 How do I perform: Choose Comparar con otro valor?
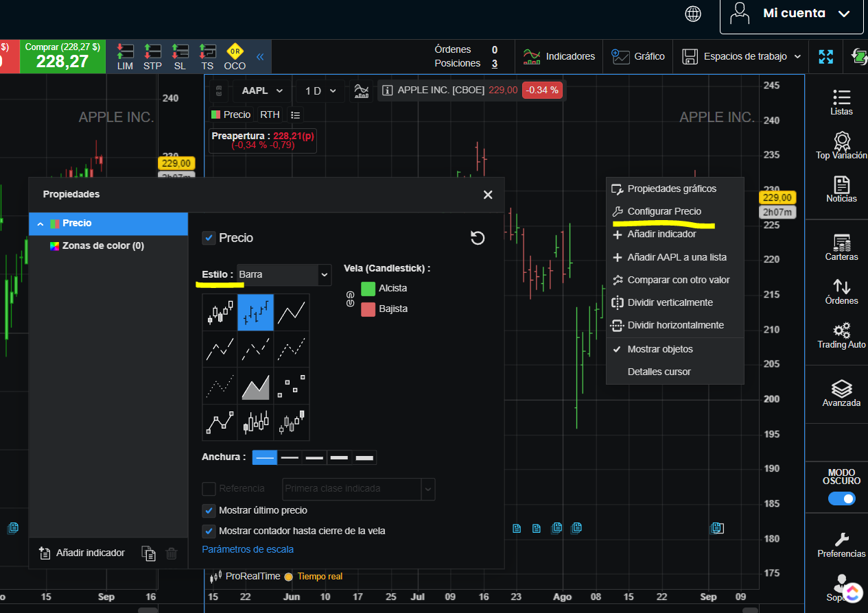(x=675, y=280)
